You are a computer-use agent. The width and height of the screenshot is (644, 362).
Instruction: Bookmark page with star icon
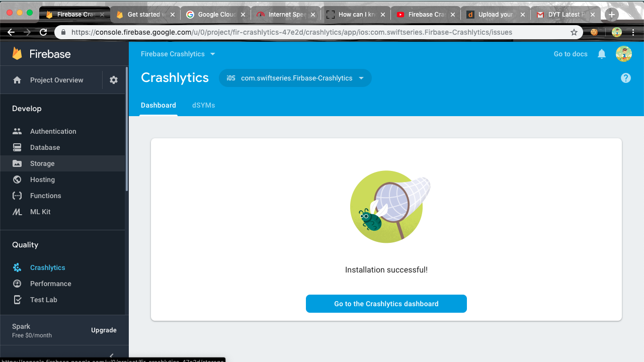[x=574, y=32]
